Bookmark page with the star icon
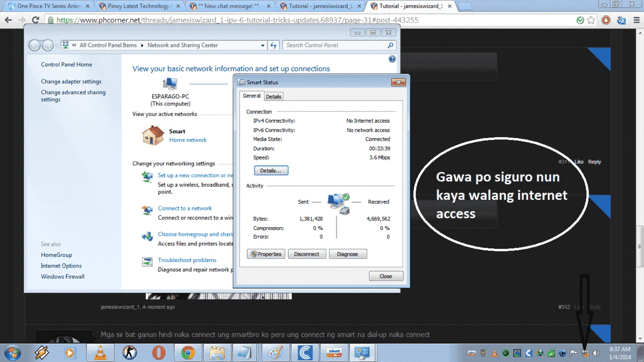 591,20
